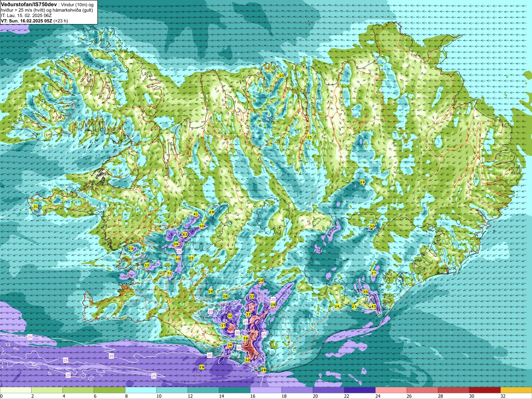Viewport: 532px width, 399px height.
Task: Click the legend scale value 22
Action: [x=347, y=397]
